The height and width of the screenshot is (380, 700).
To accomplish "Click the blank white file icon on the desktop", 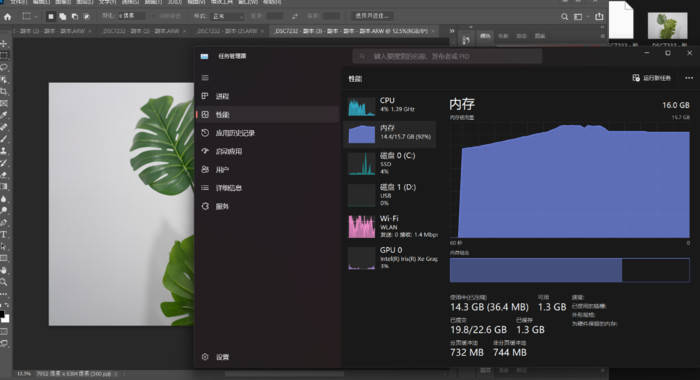I will click(x=621, y=20).
